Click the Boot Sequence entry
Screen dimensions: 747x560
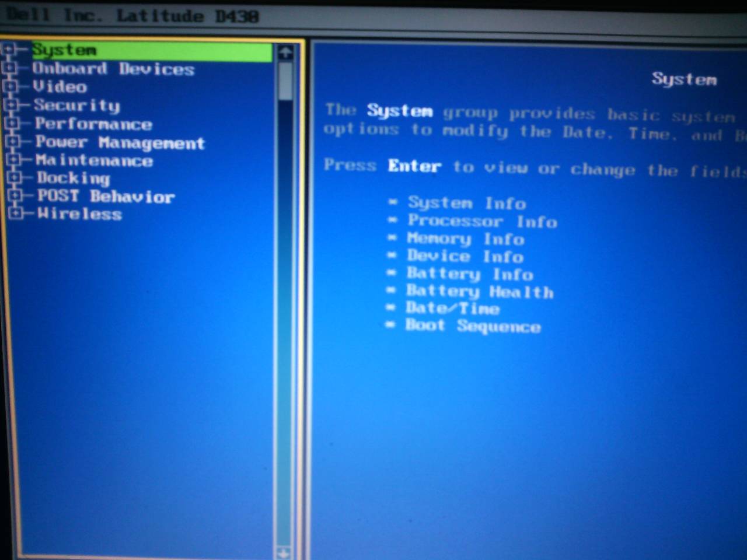coord(473,326)
